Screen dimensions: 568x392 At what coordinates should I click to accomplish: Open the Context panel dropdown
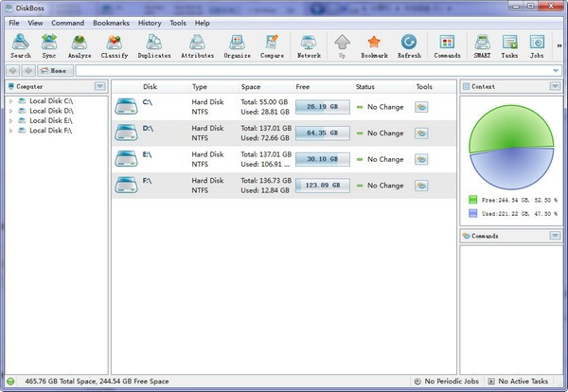click(555, 86)
